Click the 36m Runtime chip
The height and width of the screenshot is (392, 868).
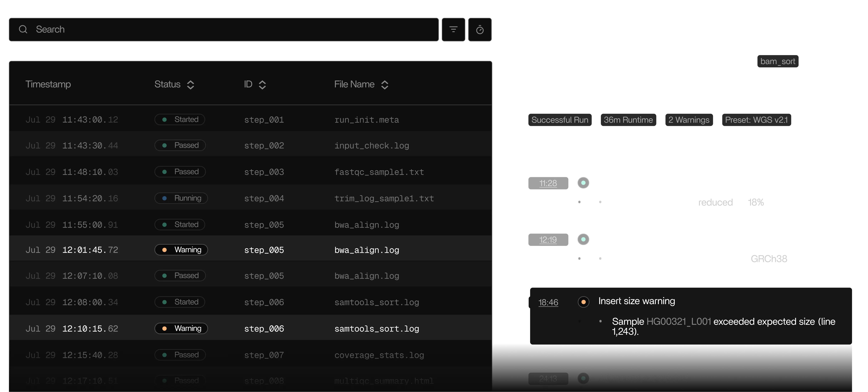[628, 120]
